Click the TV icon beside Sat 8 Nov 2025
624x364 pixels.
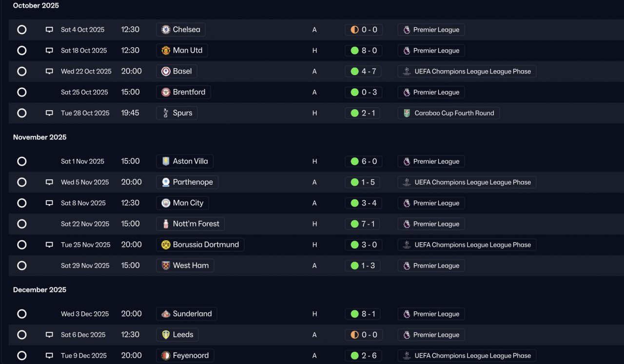pos(49,203)
